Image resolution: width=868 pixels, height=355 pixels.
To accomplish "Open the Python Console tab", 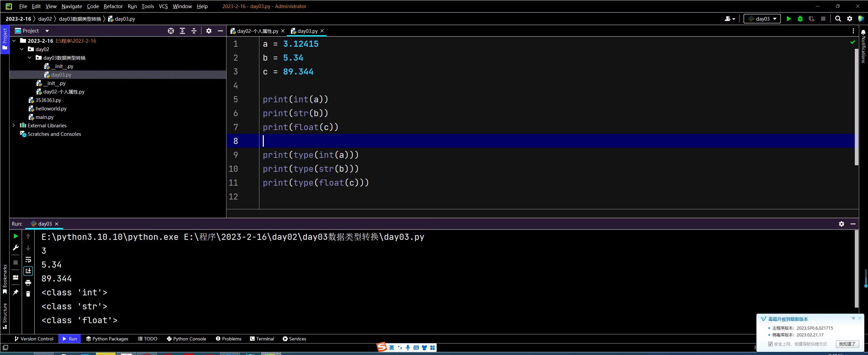I will coord(186,339).
